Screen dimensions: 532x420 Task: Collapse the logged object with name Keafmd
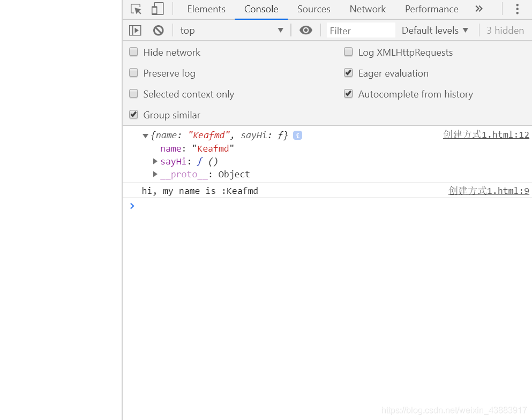(145, 136)
